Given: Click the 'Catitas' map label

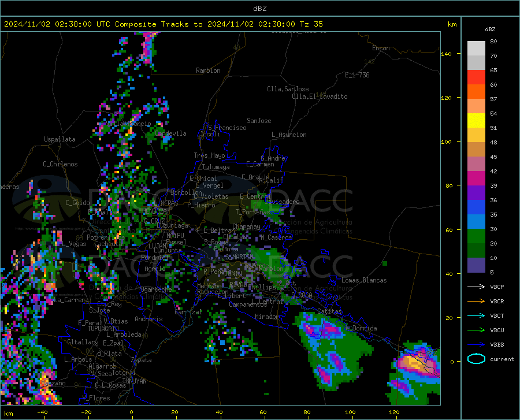Looking at the screenshot, I should coord(330,311).
